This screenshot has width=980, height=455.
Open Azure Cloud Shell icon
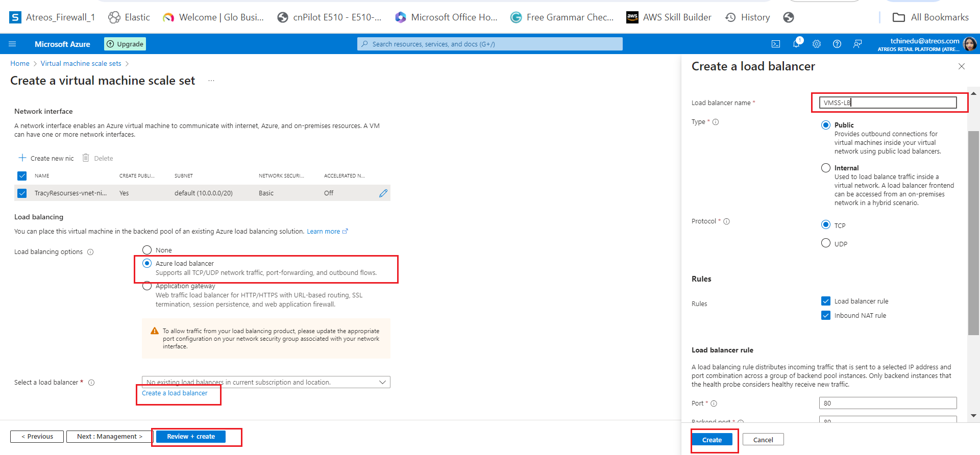coord(776,44)
